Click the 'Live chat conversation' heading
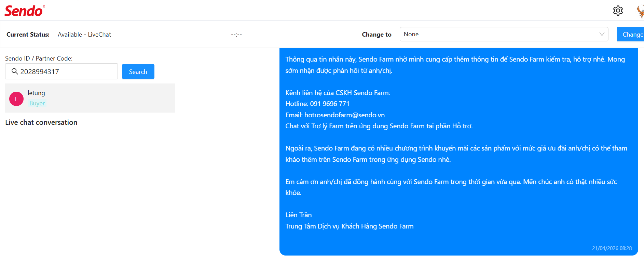This screenshot has width=644, height=261. point(41,122)
